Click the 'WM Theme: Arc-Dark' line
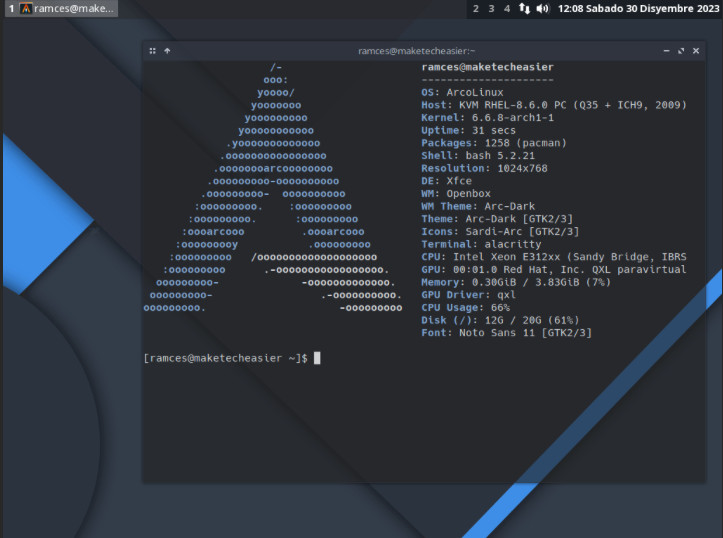 click(478, 207)
